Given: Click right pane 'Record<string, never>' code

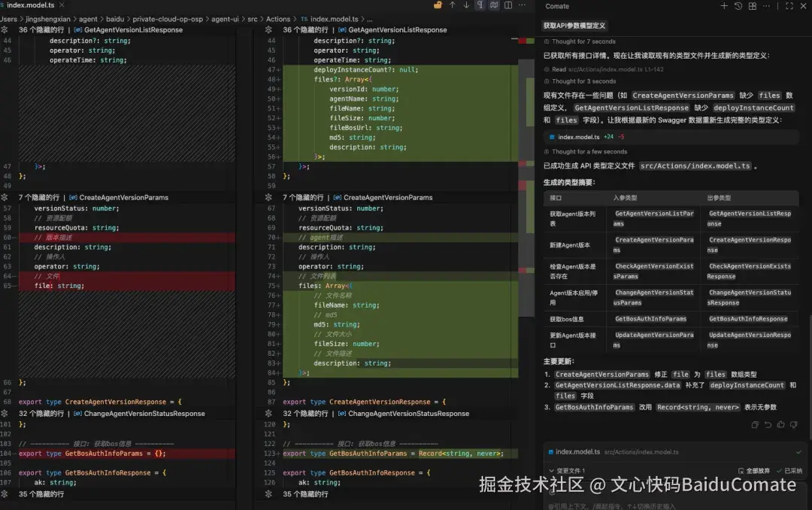Looking at the screenshot, I should click(459, 454).
